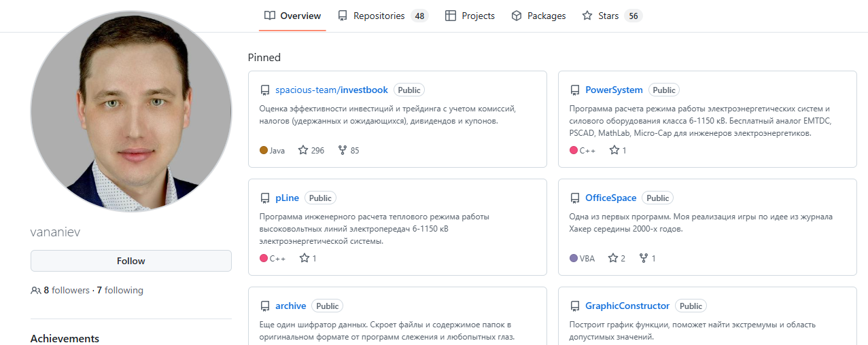
Task: View OfficeSpace's 2 stars
Action: (617, 258)
